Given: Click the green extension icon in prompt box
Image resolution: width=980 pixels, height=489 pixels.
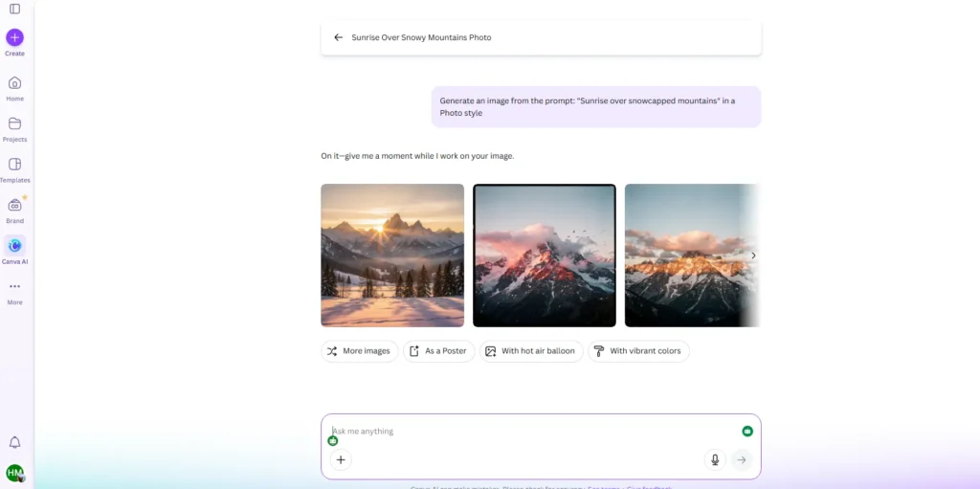Looking at the screenshot, I should 747,431.
